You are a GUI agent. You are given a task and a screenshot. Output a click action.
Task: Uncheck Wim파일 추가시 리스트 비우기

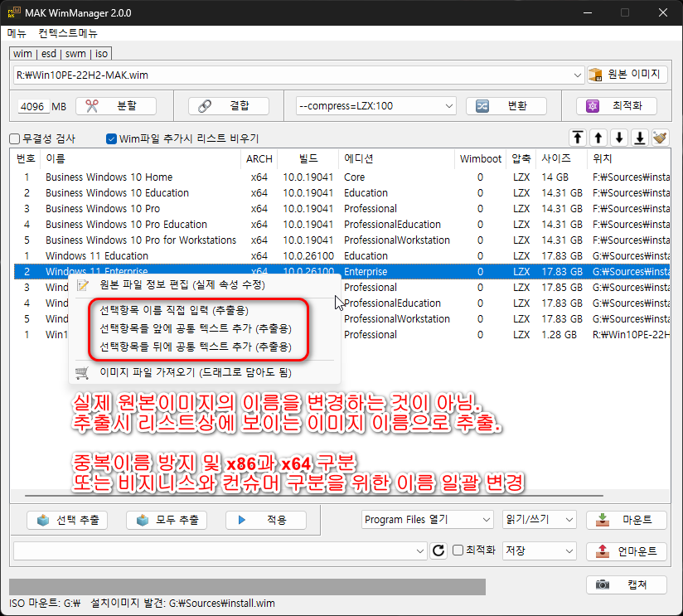[x=112, y=139]
